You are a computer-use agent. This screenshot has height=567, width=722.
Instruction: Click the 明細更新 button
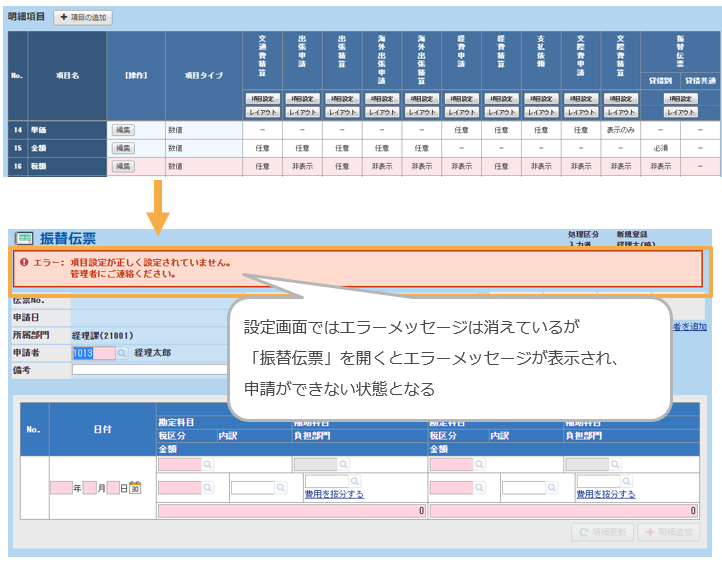(603, 533)
